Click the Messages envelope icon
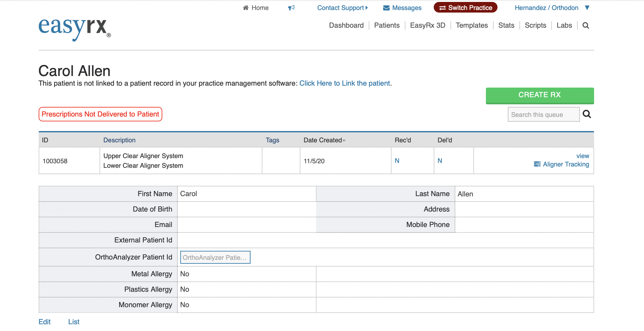The width and height of the screenshot is (644, 331). pos(386,8)
